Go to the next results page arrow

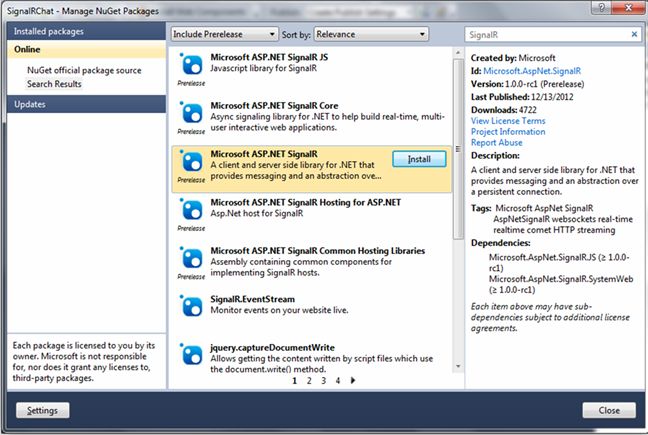[353, 380]
